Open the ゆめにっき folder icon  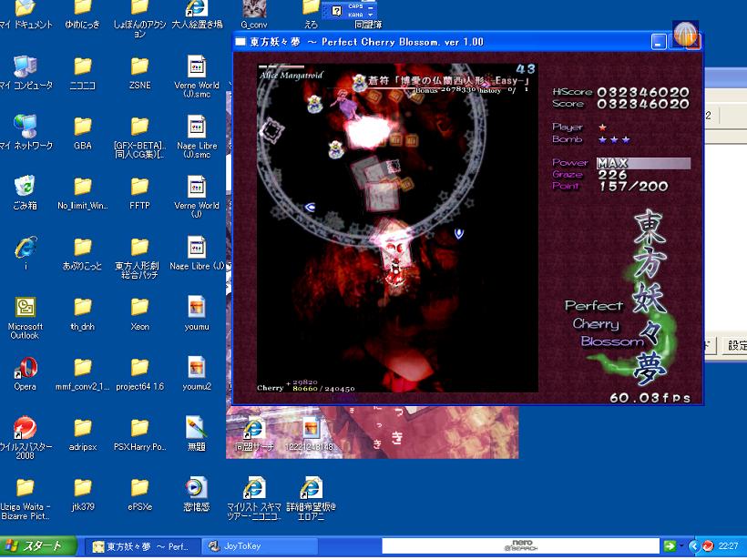pos(82,15)
